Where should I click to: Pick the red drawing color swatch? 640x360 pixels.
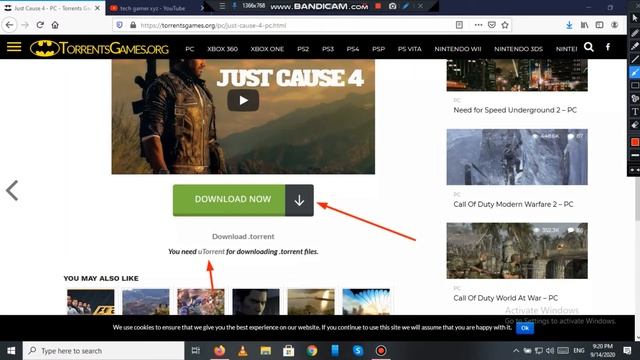pos(635,142)
